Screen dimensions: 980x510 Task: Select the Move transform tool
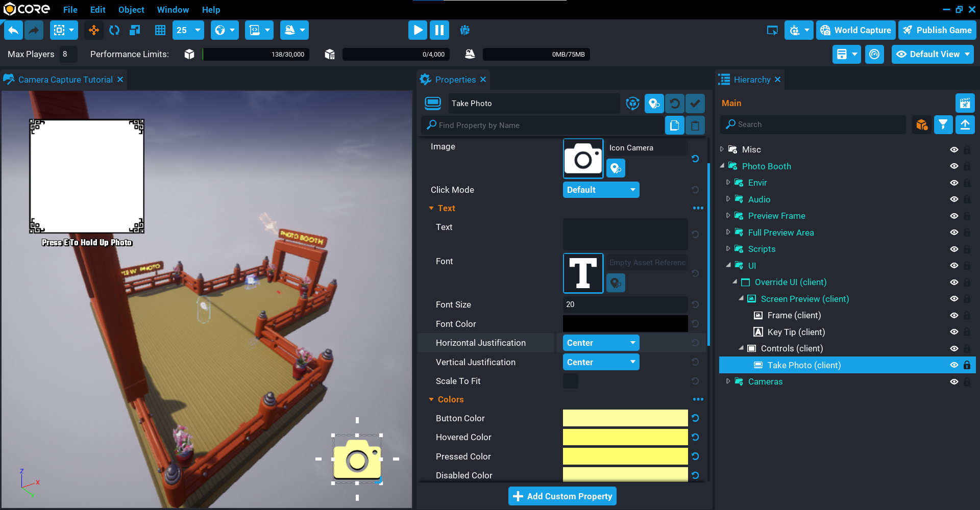point(94,30)
